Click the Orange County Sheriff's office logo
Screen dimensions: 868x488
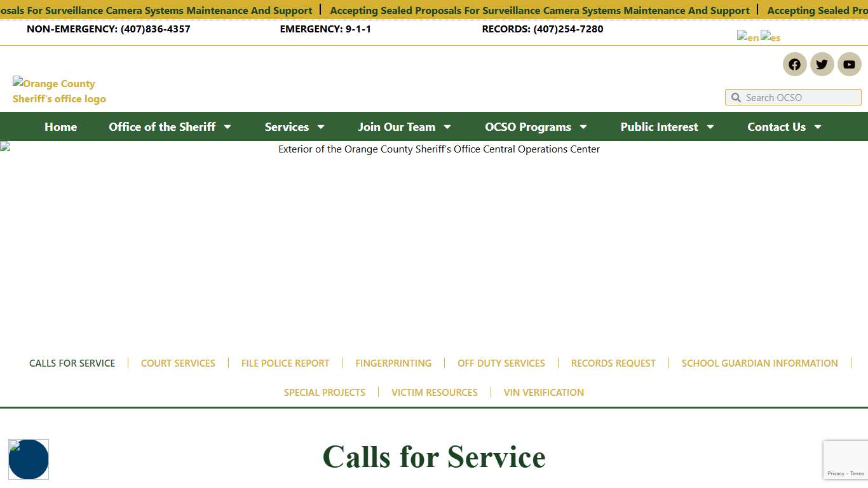[59, 91]
